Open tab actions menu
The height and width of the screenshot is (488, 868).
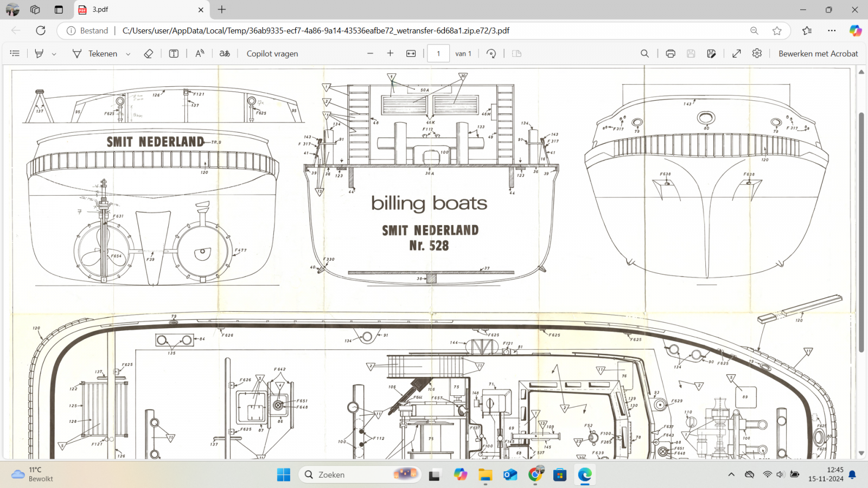(x=59, y=9)
